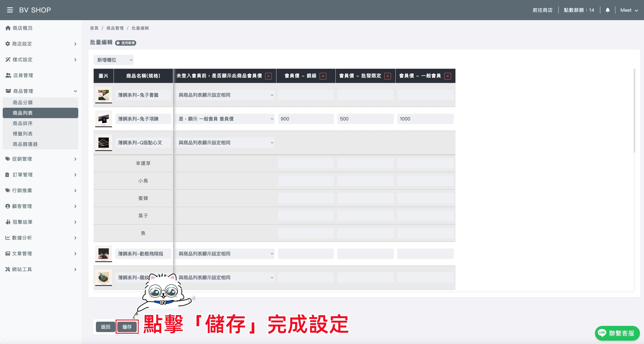Click general member price field 1000
The height and width of the screenshot is (344, 644).
coord(425,119)
